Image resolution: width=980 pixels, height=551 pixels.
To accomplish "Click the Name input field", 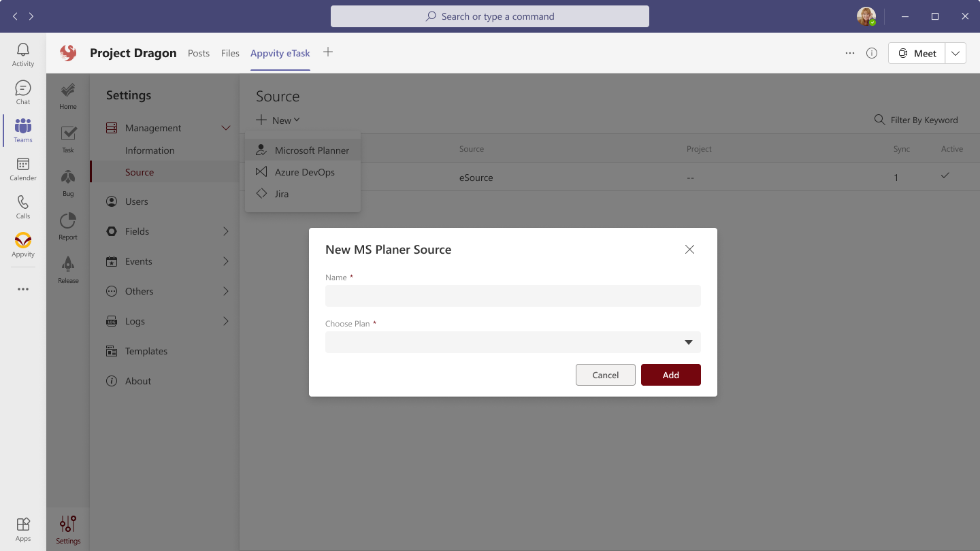I will 512,296.
